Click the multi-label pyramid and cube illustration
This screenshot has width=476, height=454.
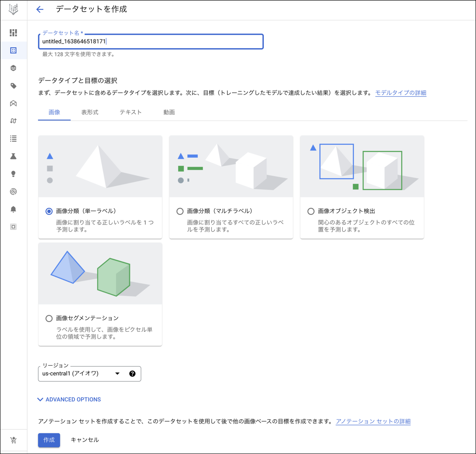pyautogui.click(x=231, y=166)
